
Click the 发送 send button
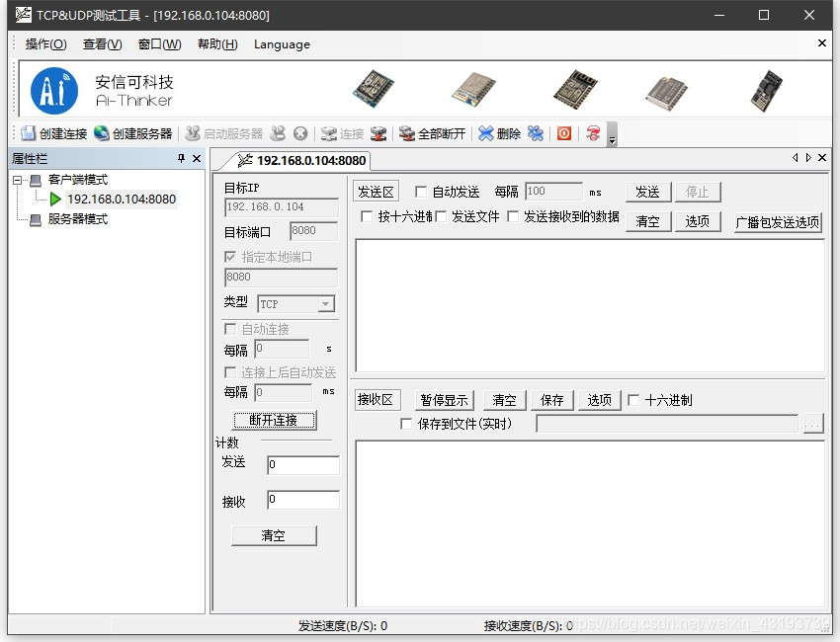click(647, 192)
